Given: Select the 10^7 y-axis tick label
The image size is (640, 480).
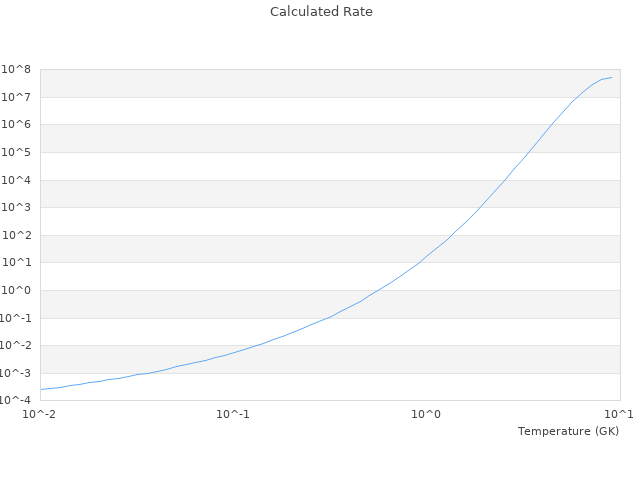Looking at the screenshot, I should pos(19,97).
